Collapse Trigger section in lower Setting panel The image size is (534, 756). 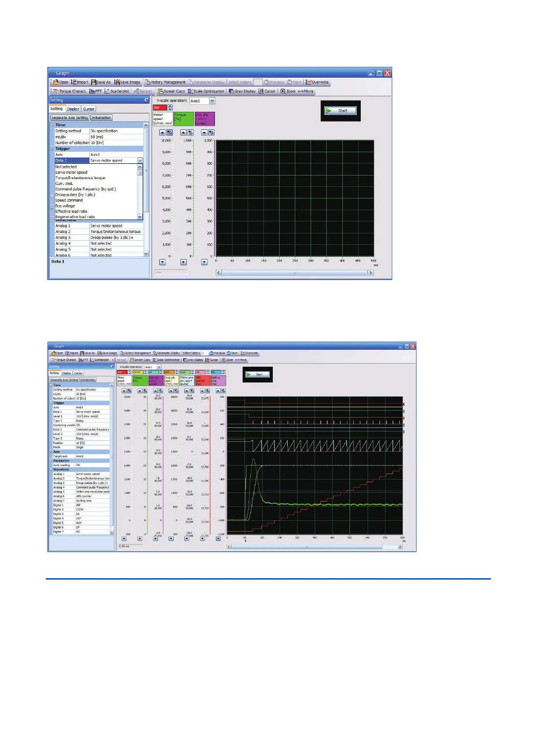point(51,403)
